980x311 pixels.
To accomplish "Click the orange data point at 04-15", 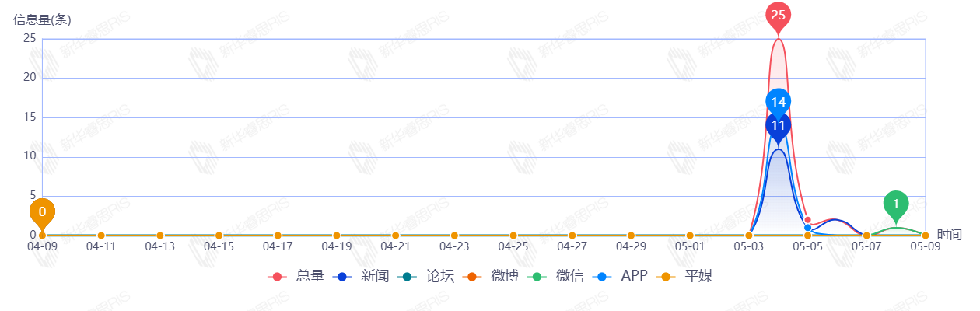I will pos(219,236).
